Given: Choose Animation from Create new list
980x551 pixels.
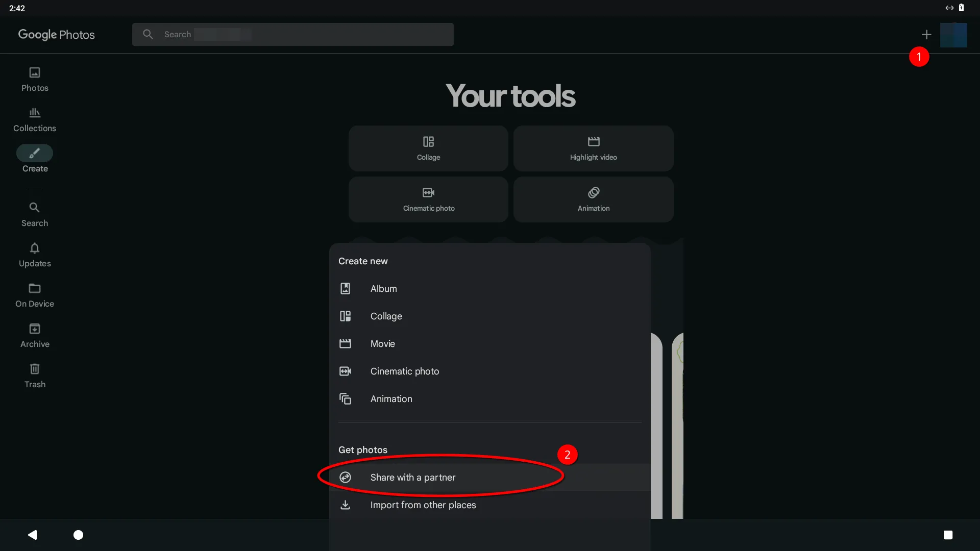Looking at the screenshot, I should (391, 399).
